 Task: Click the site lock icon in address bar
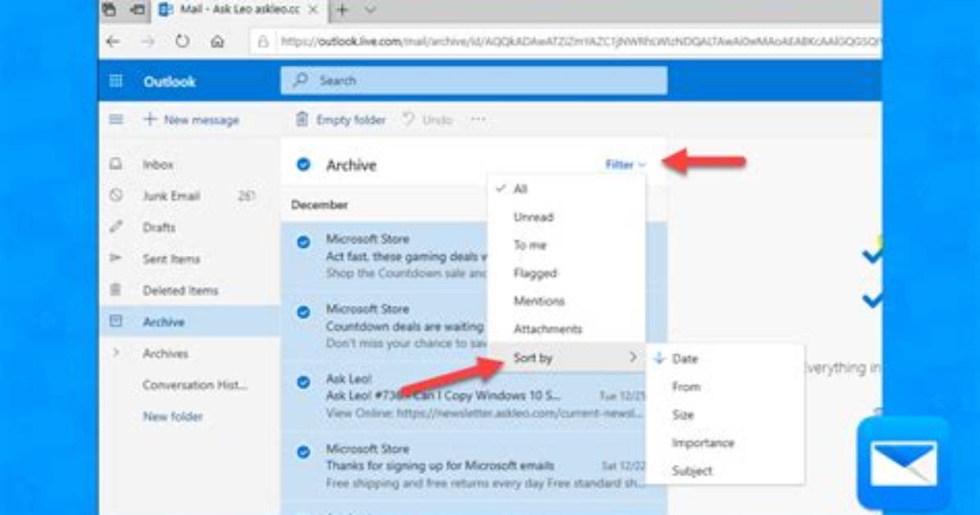[x=263, y=42]
